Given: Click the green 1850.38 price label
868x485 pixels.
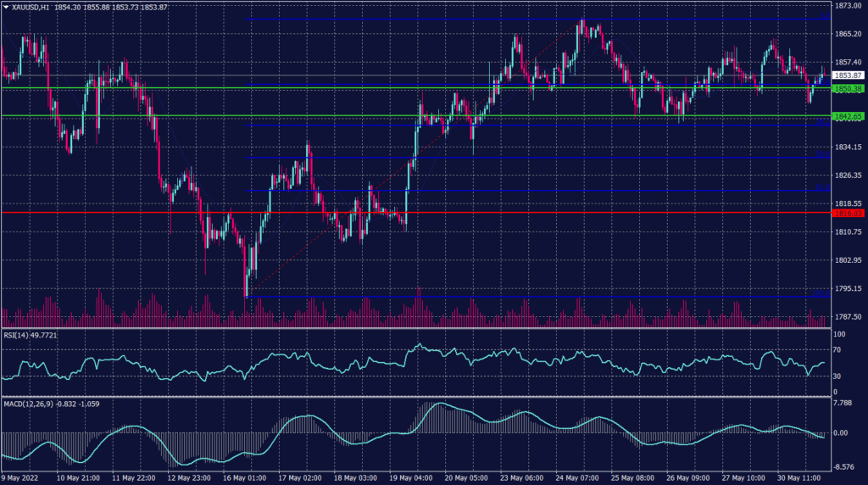Looking at the screenshot, I should coord(847,88).
